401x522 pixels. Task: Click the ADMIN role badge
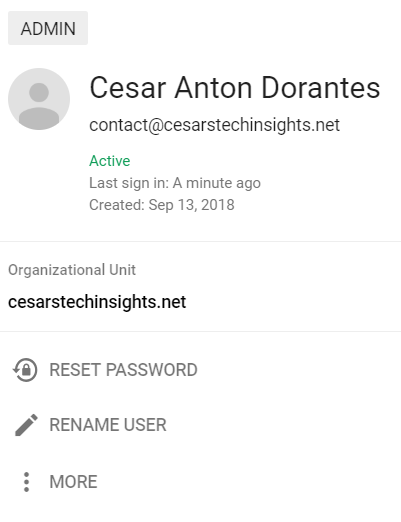click(x=48, y=28)
